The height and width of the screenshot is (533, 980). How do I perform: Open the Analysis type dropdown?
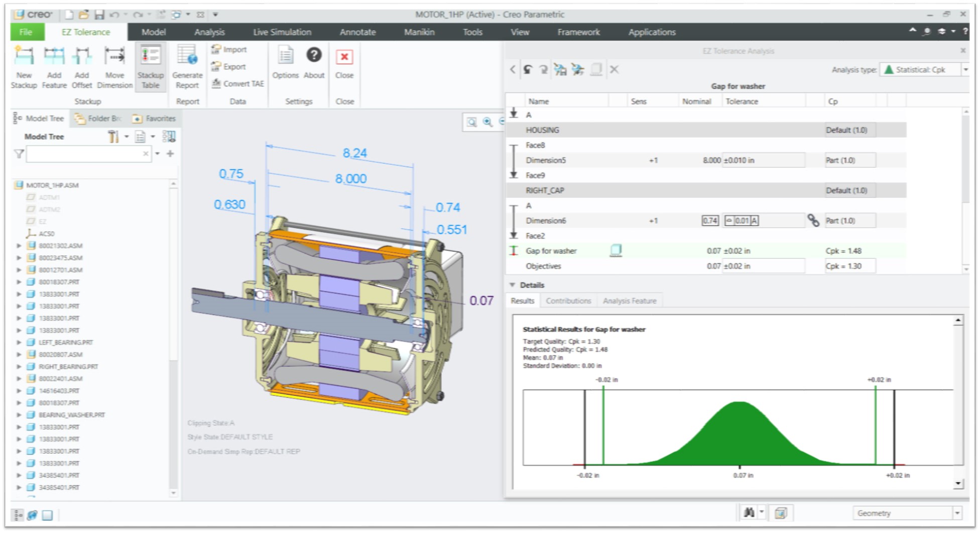[x=965, y=70]
